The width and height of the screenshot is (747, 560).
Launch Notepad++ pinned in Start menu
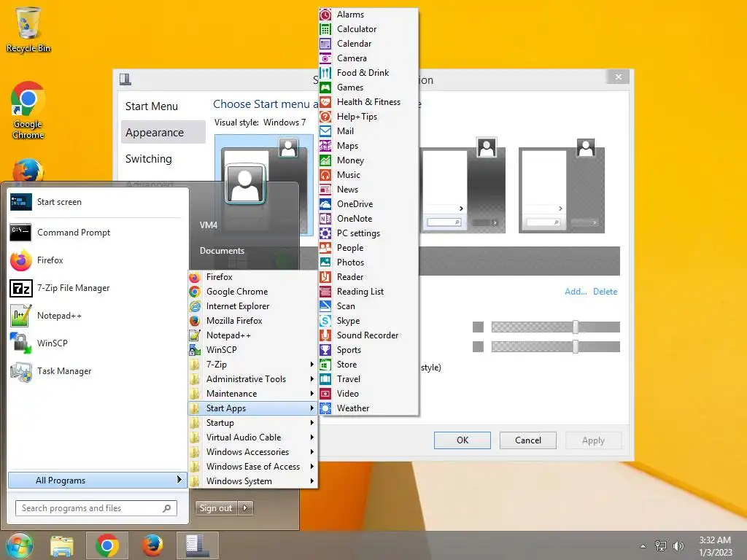[x=97, y=316]
